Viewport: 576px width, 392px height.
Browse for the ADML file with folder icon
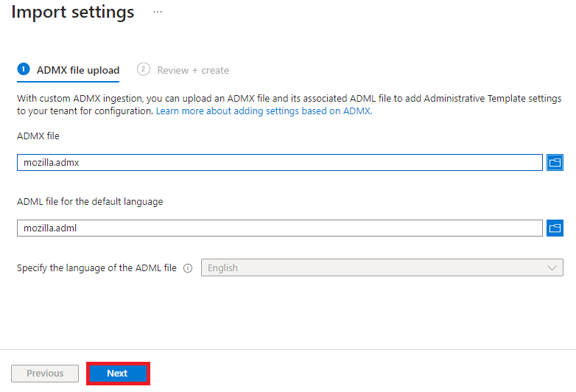555,228
